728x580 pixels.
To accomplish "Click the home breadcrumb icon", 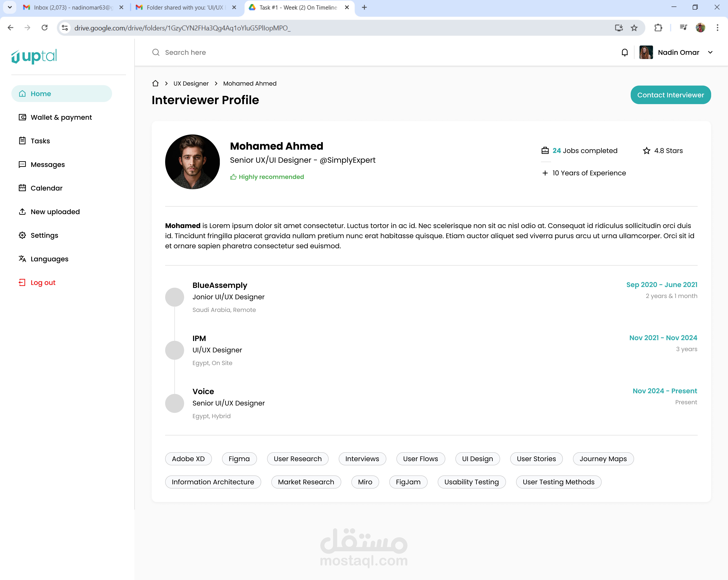I will pyautogui.click(x=155, y=83).
